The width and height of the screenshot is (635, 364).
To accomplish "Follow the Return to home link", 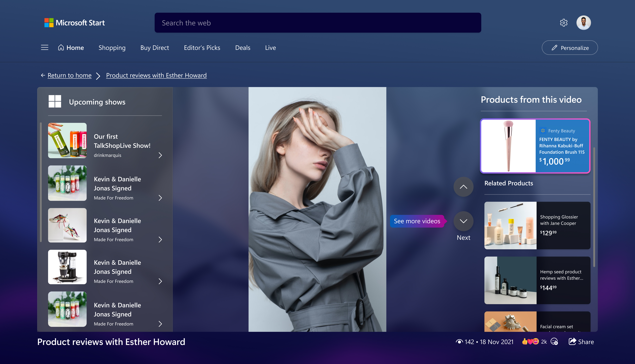I will (70, 75).
